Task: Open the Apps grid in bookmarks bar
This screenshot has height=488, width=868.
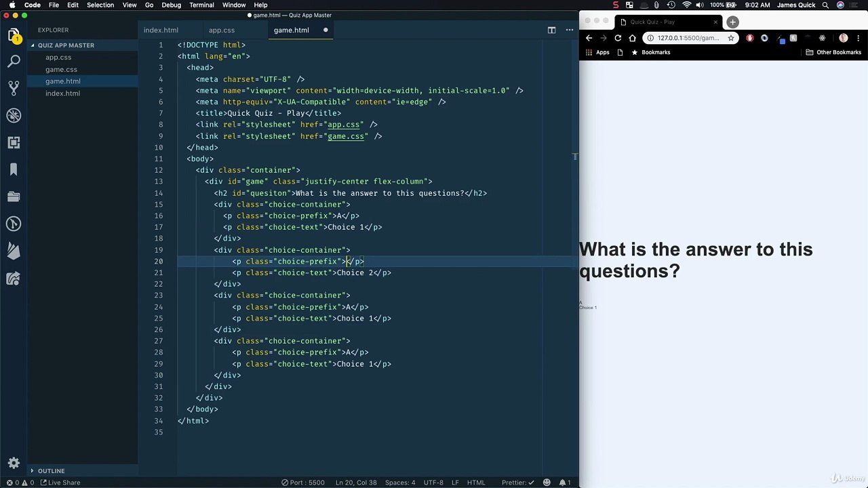Action: pyautogui.click(x=597, y=52)
